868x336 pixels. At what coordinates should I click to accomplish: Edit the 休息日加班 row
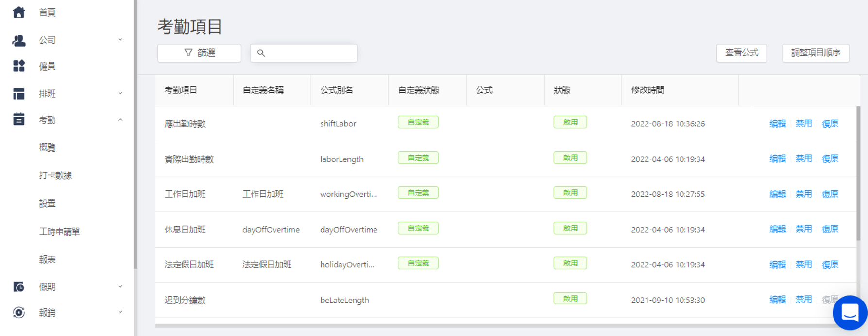tap(778, 229)
